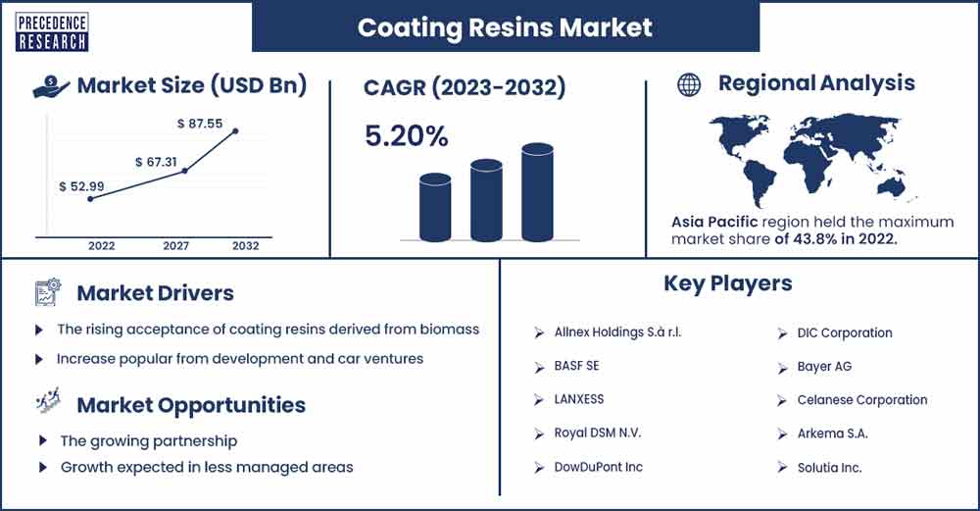Click the globe icon beside Regional Analysis
Viewport: 980px width, 511px height.
point(689,84)
